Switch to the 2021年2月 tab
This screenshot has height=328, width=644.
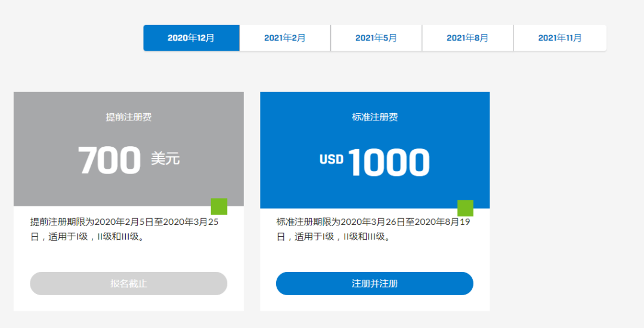click(x=285, y=38)
